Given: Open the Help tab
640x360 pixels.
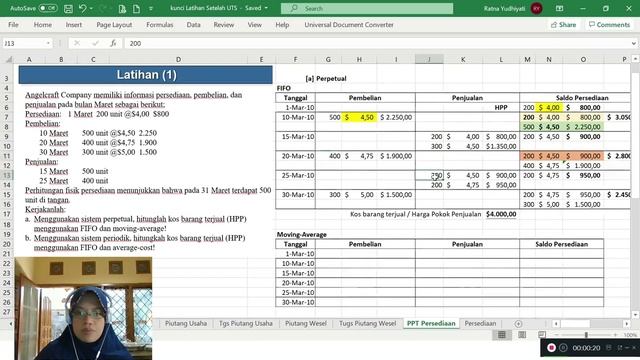Looking at the screenshot, I should point(282,25).
